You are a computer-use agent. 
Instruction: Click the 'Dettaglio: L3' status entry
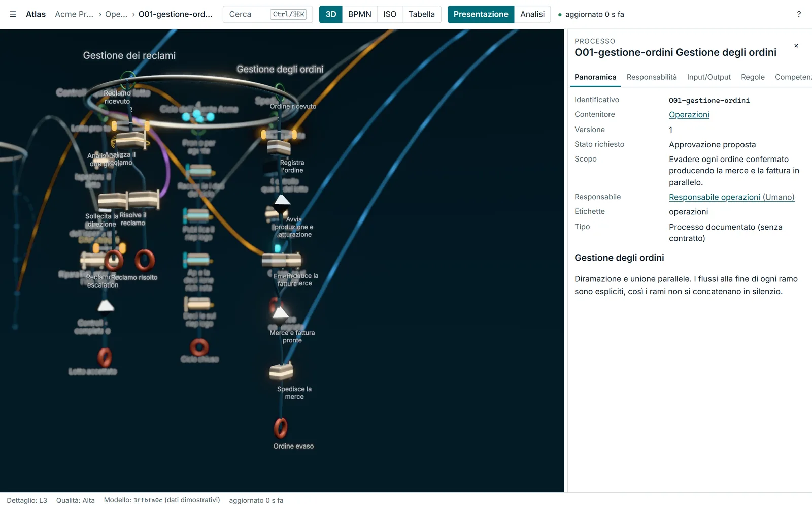pos(27,500)
